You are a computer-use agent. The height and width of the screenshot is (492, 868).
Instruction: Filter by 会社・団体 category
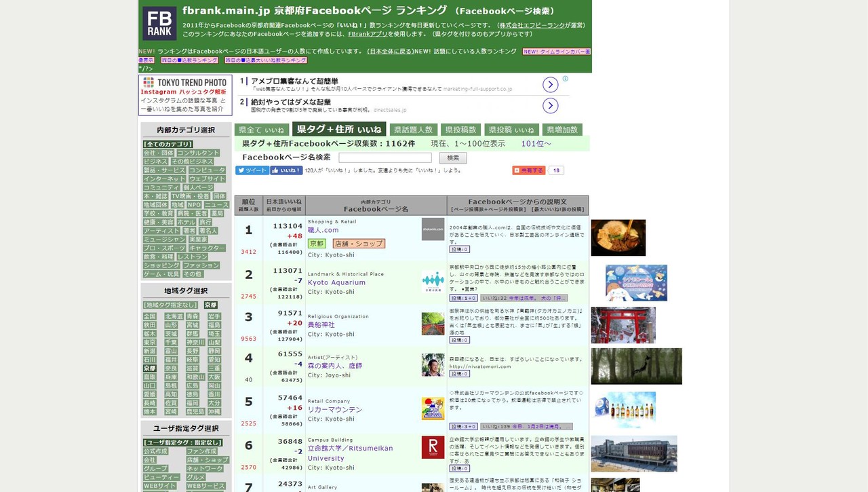tap(158, 153)
